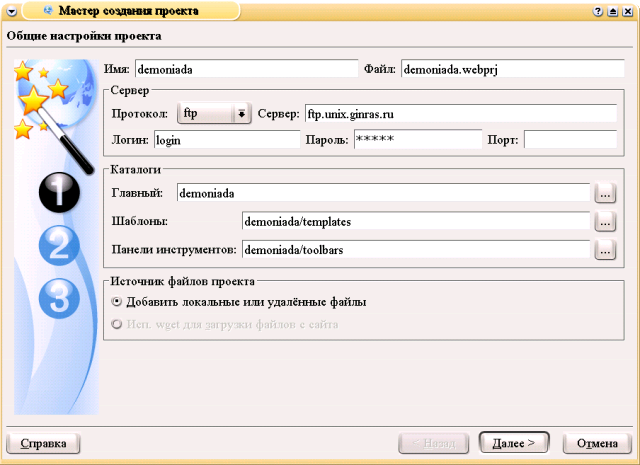Click the wizard app icon in title bar
This screenshot has width=640, height=465.
pyautogui.click(x=47, y=11)
